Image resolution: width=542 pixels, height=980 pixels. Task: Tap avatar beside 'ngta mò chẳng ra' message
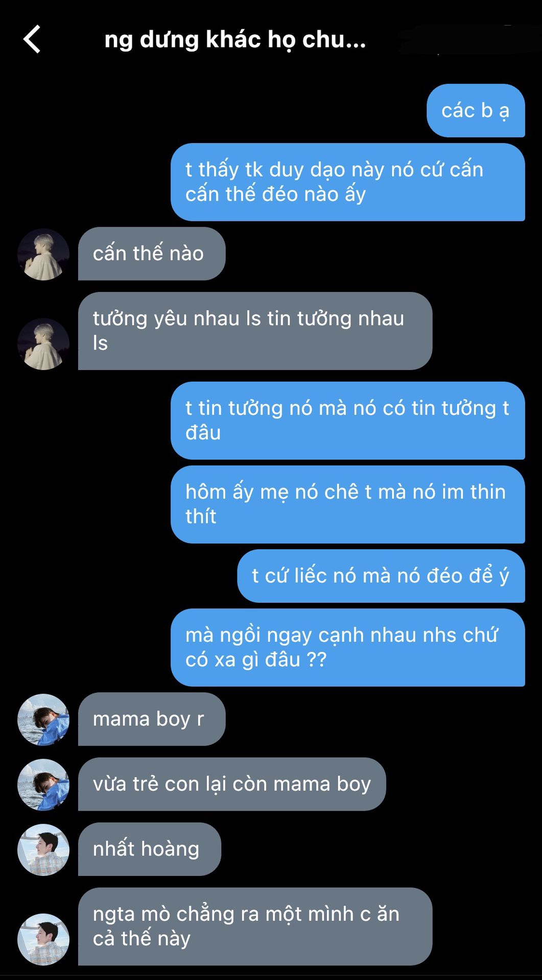click(x=43, y=939)
